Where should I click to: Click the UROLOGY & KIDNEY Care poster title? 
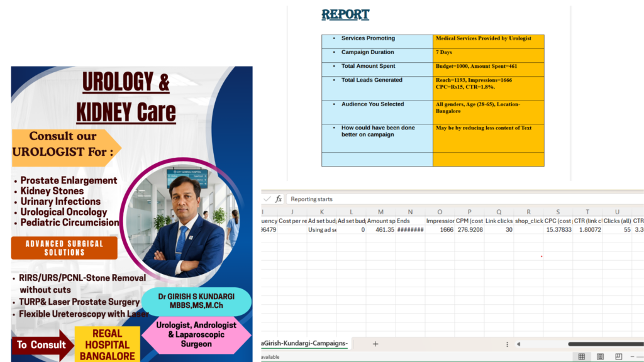126,97
